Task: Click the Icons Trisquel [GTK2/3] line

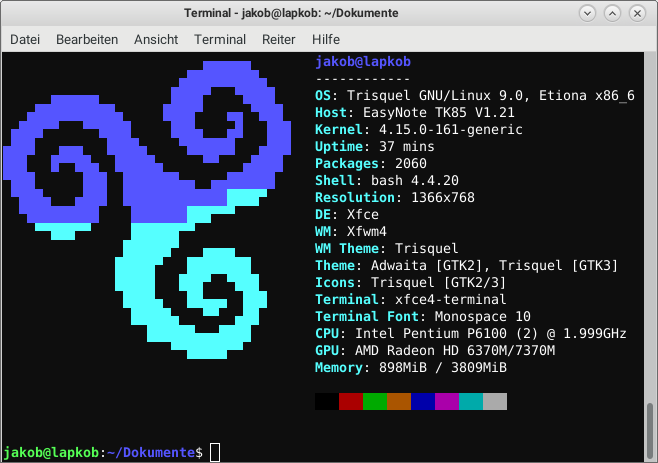Action: click(411, 283)
